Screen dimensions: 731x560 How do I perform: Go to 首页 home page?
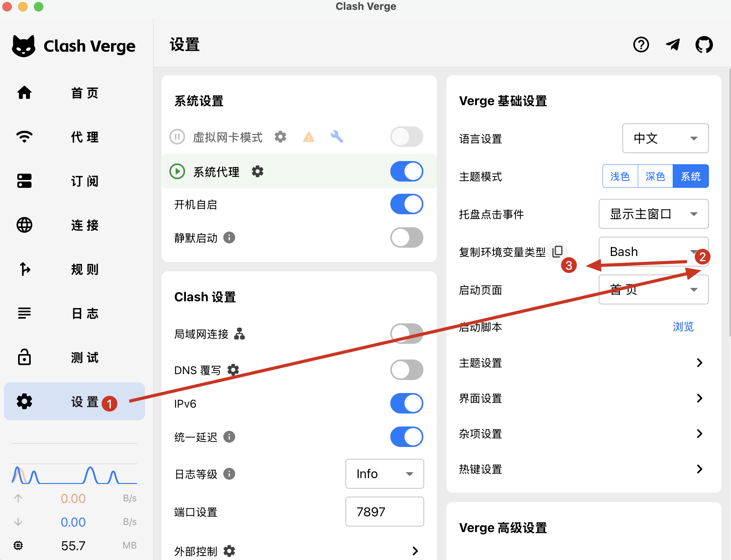coord(74,93)
